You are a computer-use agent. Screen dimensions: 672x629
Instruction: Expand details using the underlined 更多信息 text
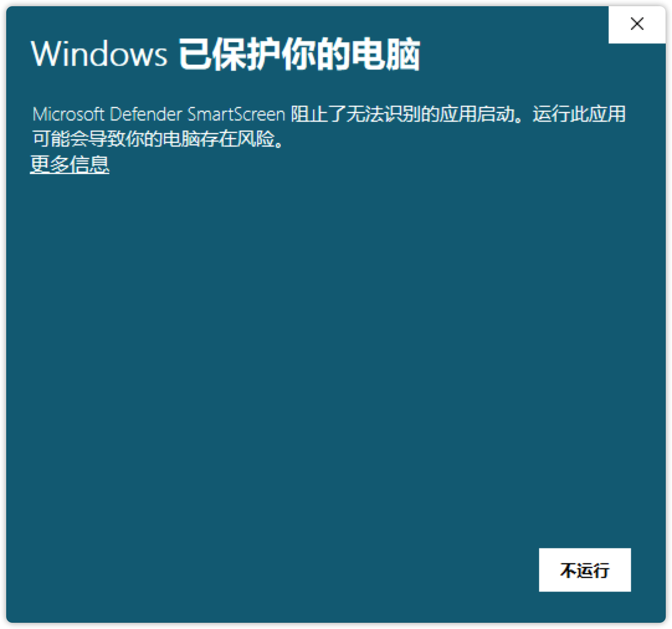70,164
